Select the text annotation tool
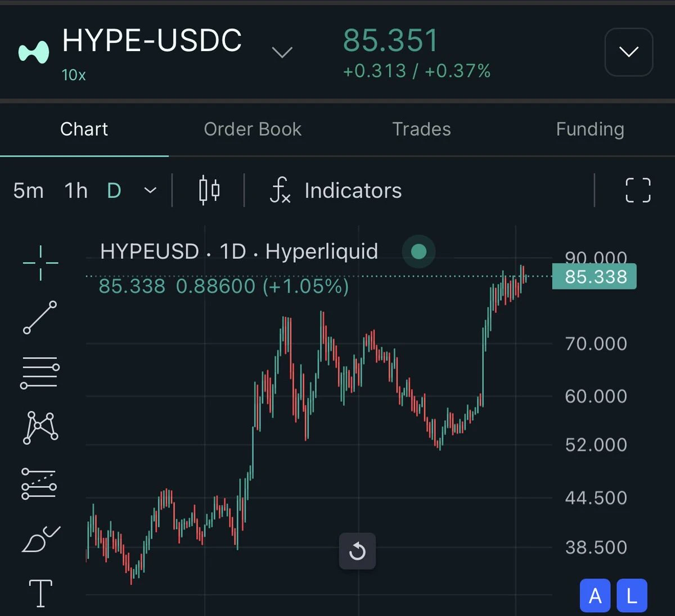 (x=40, y=593)
